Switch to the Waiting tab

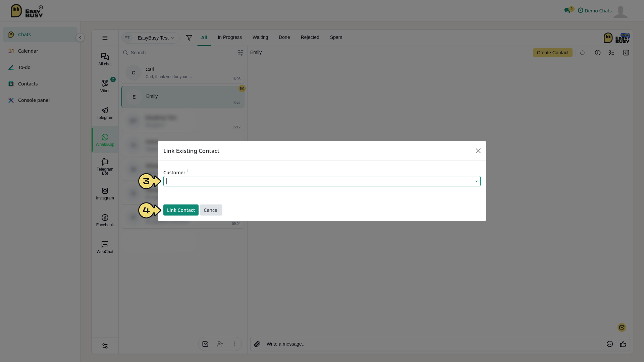(x=260, y=37)
